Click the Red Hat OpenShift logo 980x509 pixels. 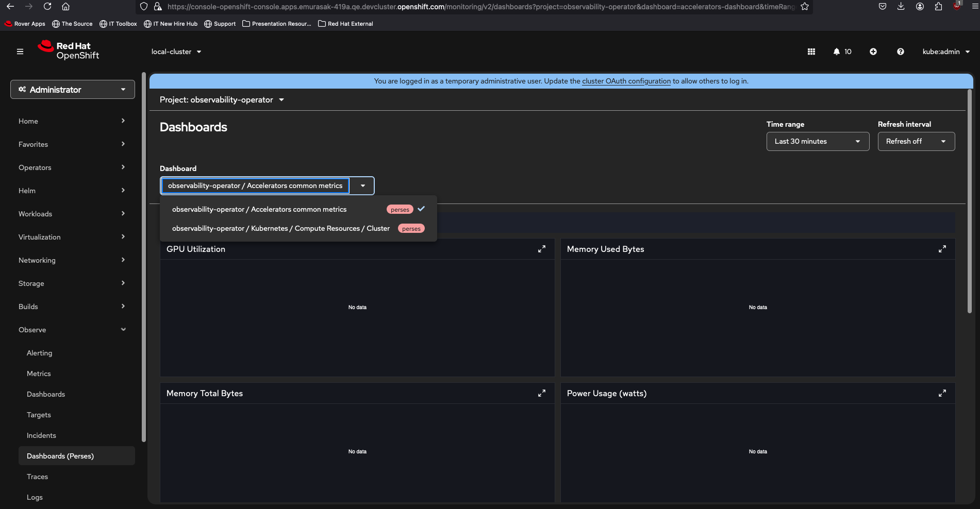pos(69,50)
